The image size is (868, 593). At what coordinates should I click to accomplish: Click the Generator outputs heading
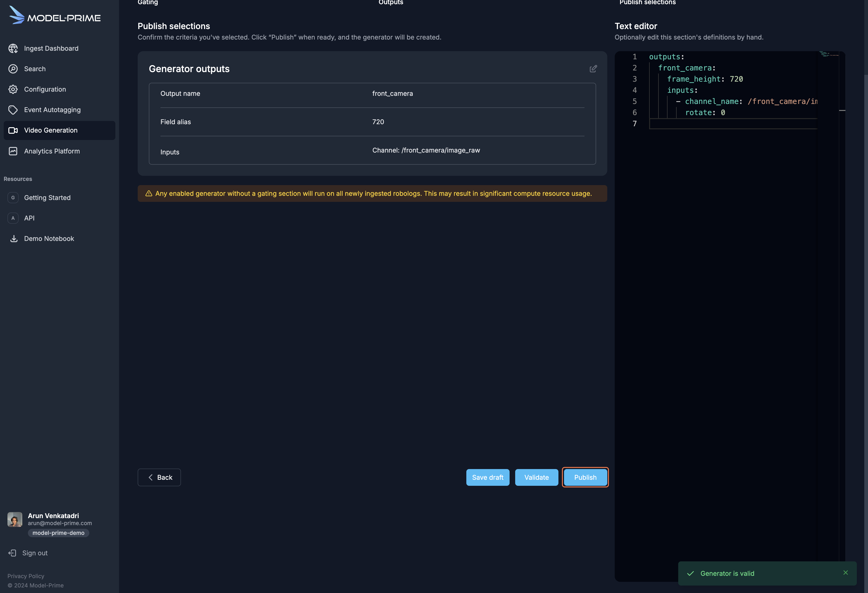point(189,69)
